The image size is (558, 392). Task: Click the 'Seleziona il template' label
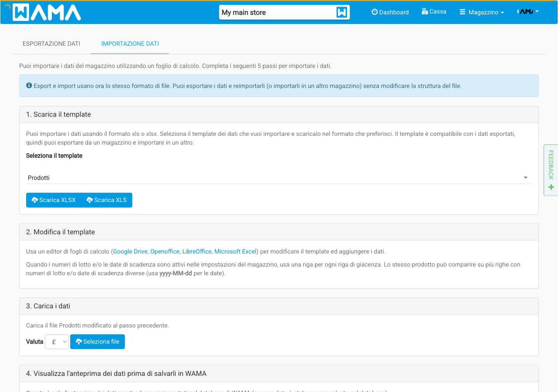click(54, 155)
